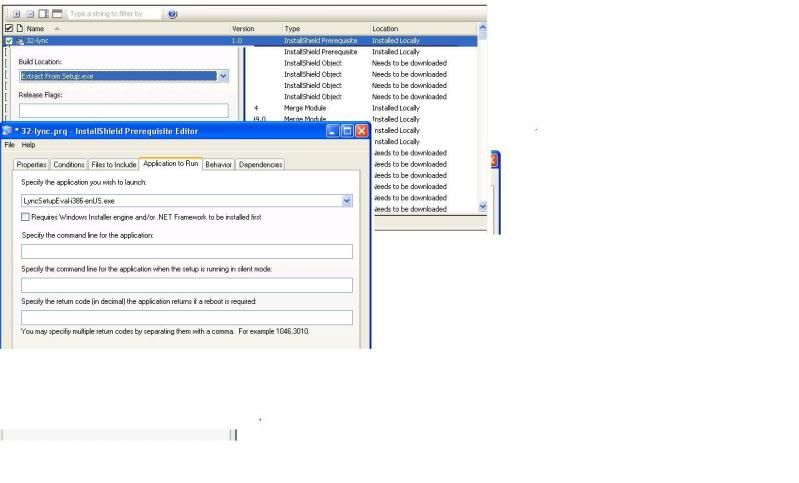Click the application command line field
The width and height of the screenshot is (799, 483).
(187, 251)
